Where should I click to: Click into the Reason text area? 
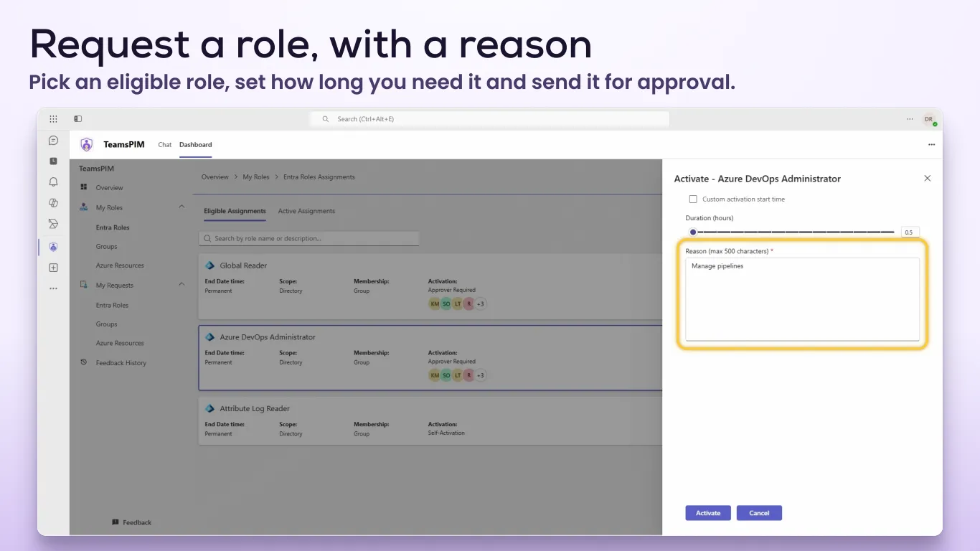point(802,299)
